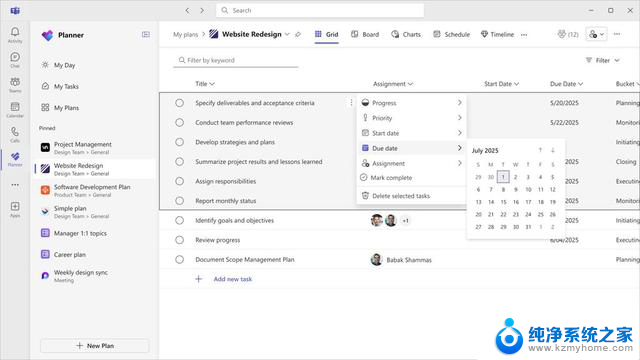Go to previous month in calendar
Viewport: 640px width, 360px height.
click(540, 150)
